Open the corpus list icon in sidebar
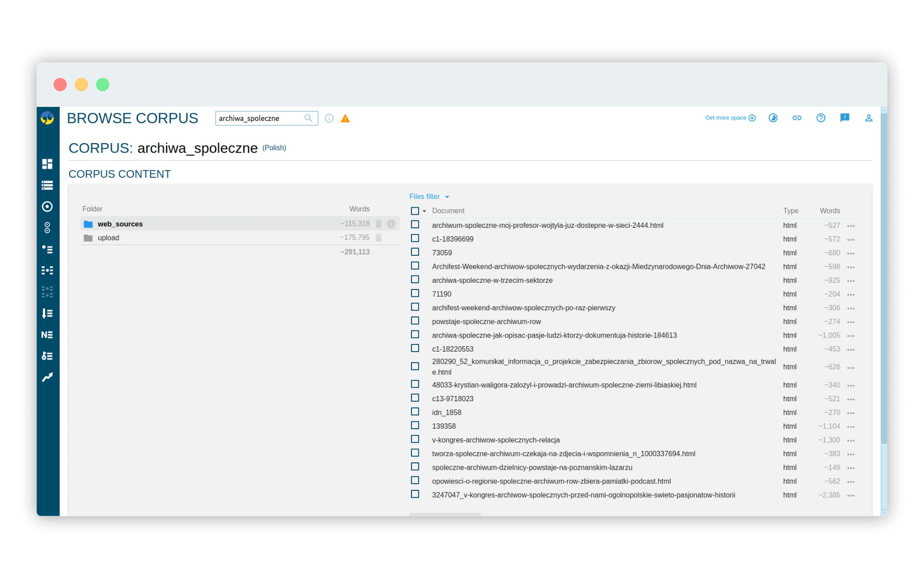The width and height of the screenshot is (924, 578). 47,185
